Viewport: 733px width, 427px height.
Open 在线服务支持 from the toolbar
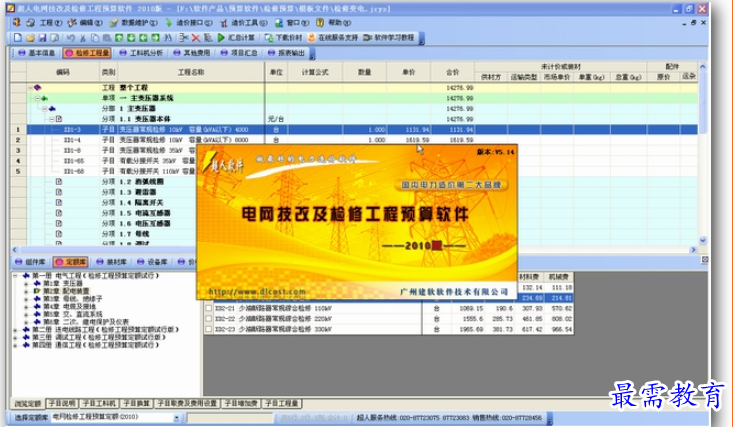[x=332, y=37]
